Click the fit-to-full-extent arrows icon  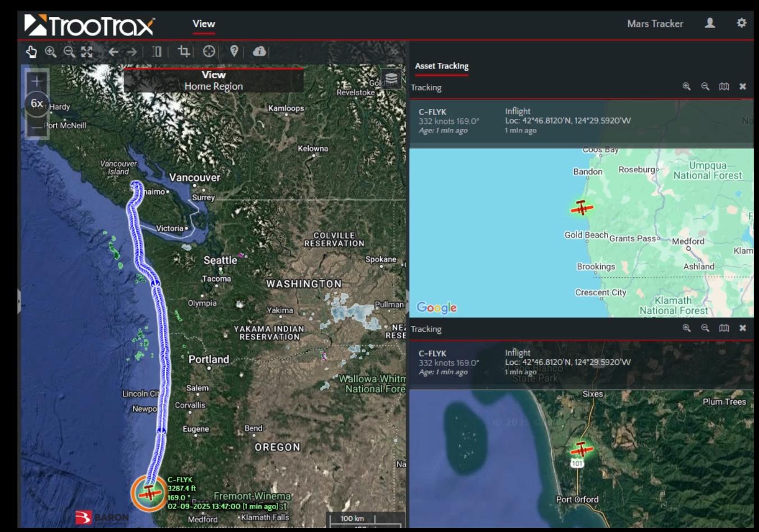coord(86,52)
